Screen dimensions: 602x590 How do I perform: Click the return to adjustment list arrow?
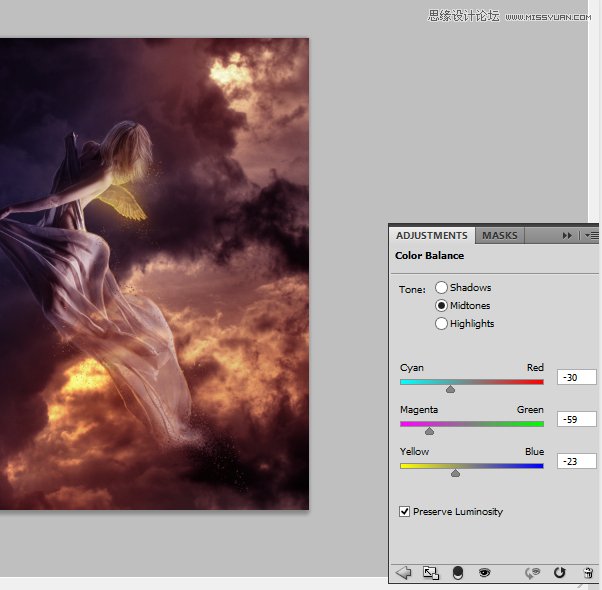pyautogui.click(x=404, y=573)
